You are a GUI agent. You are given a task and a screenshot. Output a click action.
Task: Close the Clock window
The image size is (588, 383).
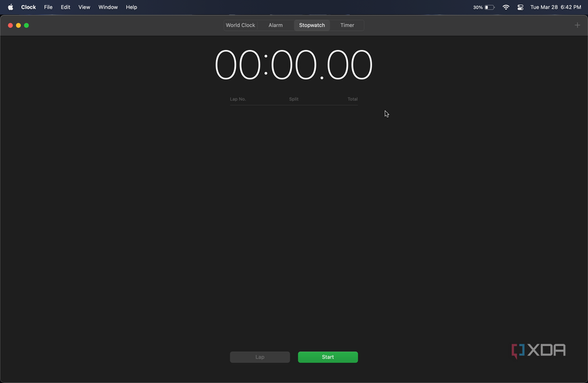pyautogui.click(x=11, y=26)
